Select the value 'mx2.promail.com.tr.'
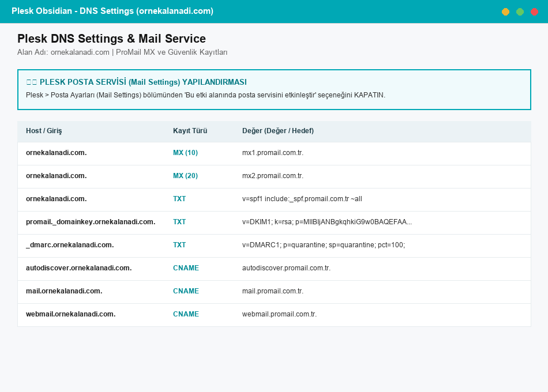This screenshot has height=392, width=548. click(x=273, y=176)
